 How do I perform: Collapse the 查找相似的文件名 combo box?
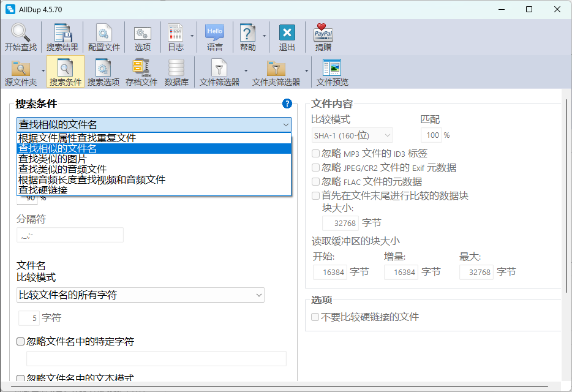pos(154,125)
